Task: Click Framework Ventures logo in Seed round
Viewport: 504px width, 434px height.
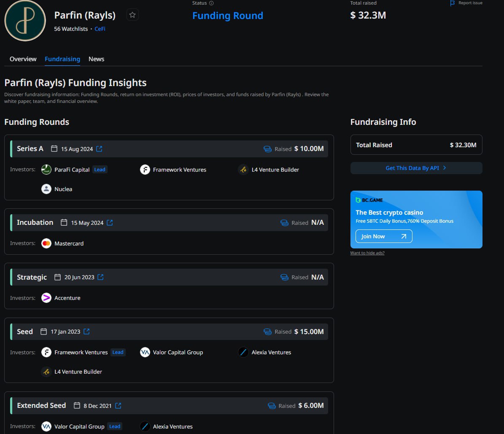Action: (46, 352)
